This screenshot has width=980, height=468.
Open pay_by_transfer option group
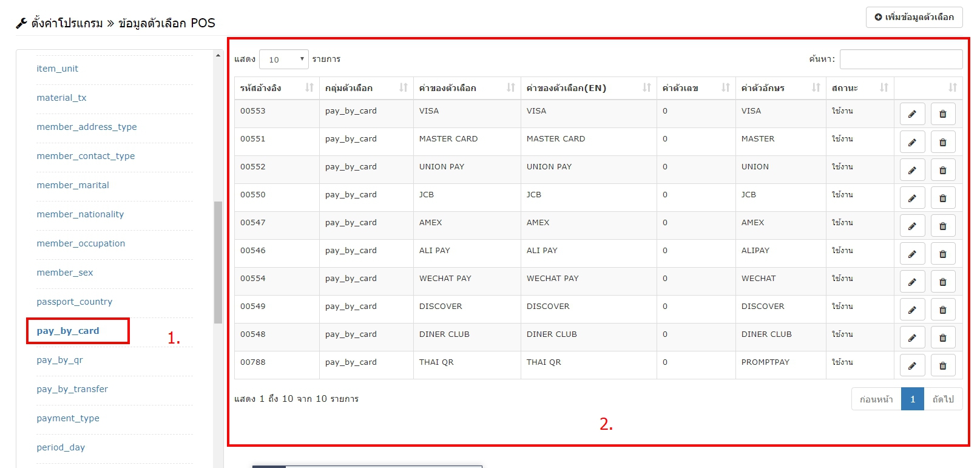(x=72, y=389)
